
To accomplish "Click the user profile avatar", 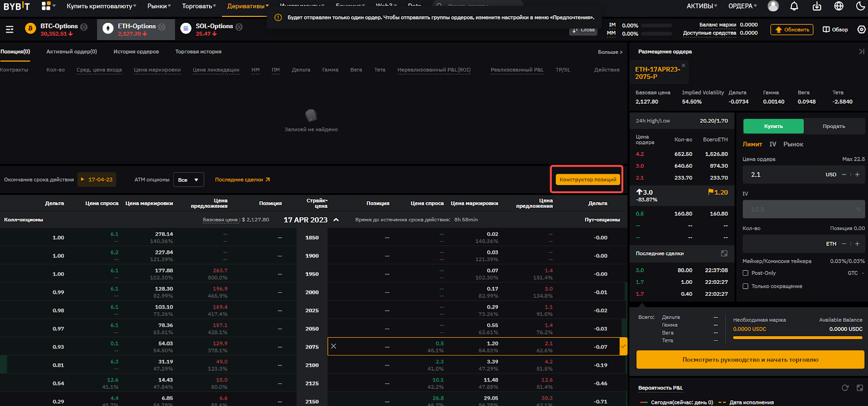I will click(773, 7).
